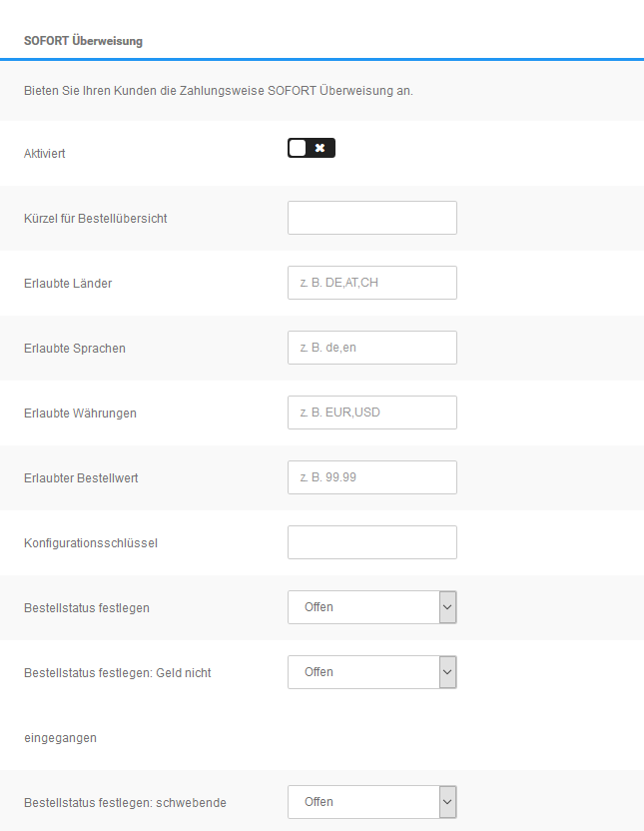This screenshot has height=831, width=644.
Task: Click the SOFORT Überweisung section heading
Action: [83, 42]
